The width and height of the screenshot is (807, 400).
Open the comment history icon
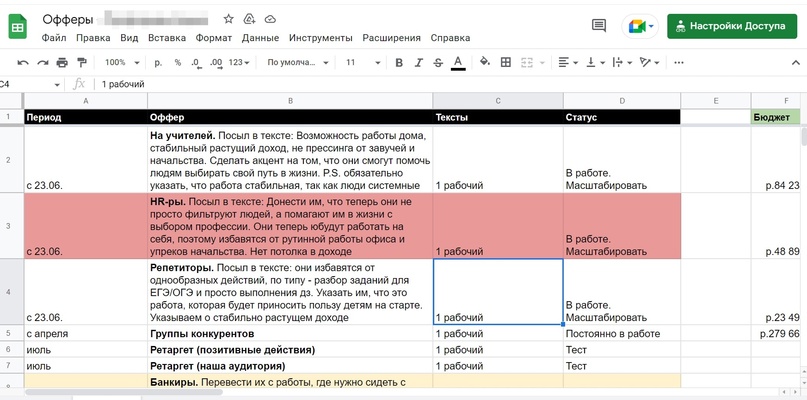coord(599,26)
